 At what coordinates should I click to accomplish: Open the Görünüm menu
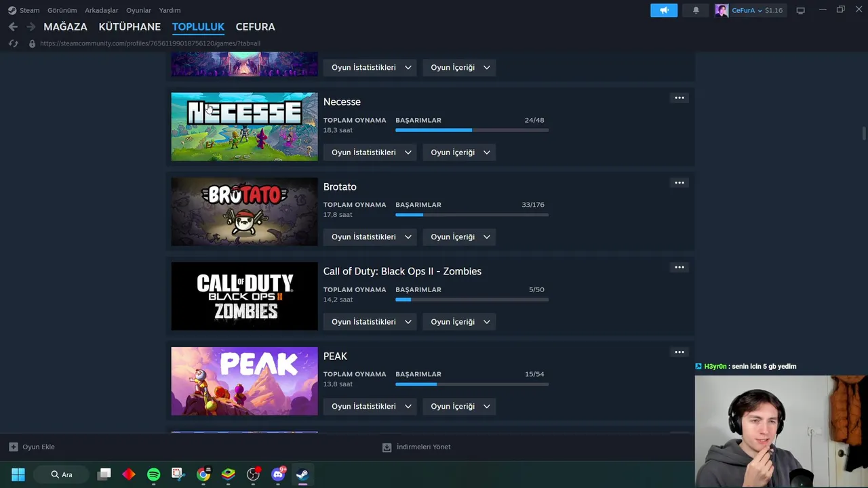pos(62,10)
